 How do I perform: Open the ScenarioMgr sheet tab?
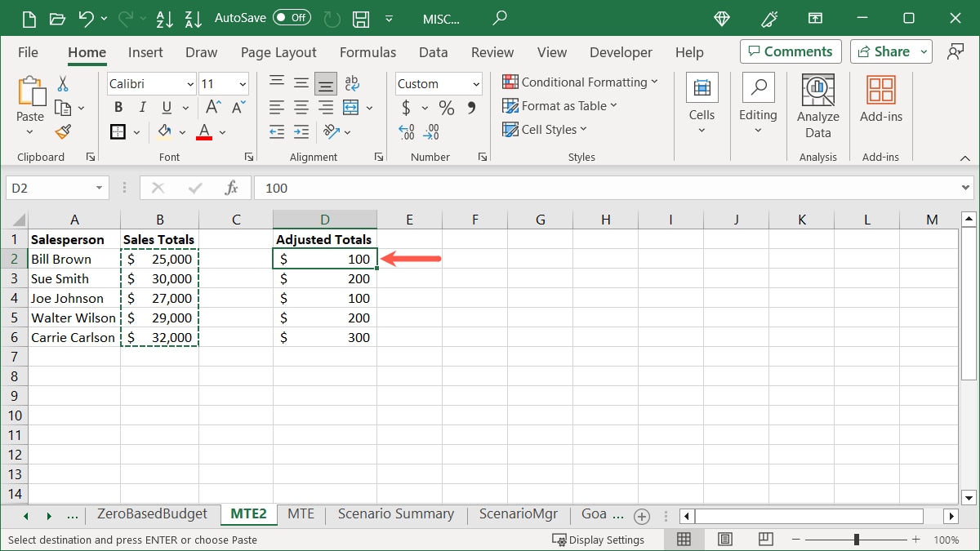[518, 514]
